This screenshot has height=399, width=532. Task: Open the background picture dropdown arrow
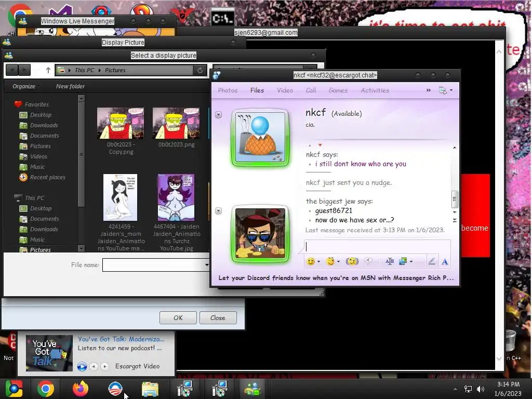(411, 261)
